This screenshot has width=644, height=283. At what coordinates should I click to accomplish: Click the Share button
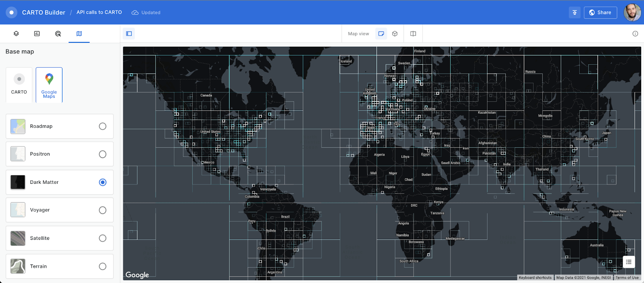(x=600, y=12)
